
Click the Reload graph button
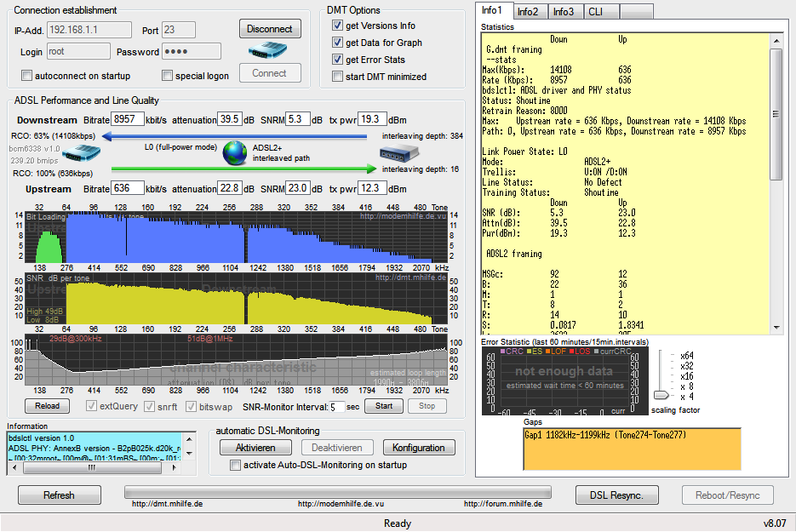[x=47, y=406]
